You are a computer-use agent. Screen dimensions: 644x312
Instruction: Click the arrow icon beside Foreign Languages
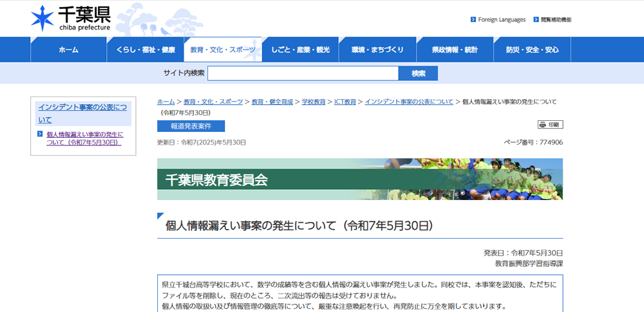473,19
